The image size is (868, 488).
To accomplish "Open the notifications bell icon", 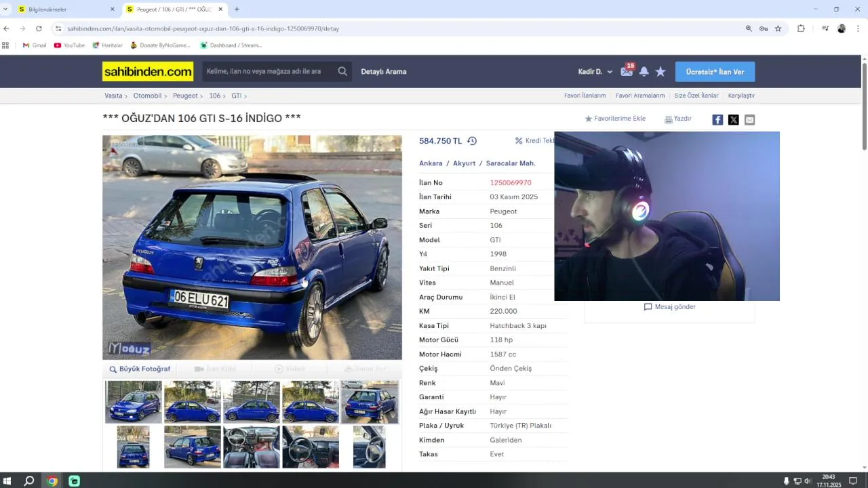I will [x=644, y=71].
